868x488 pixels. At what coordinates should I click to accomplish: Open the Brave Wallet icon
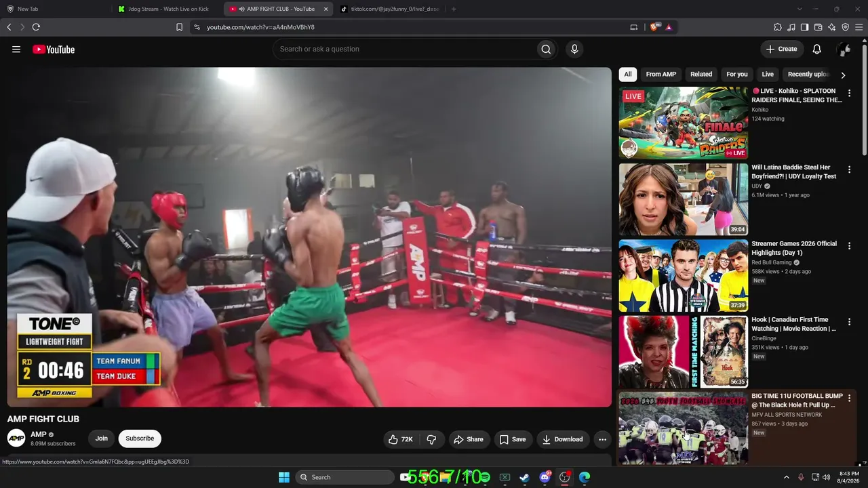point(818,27)
